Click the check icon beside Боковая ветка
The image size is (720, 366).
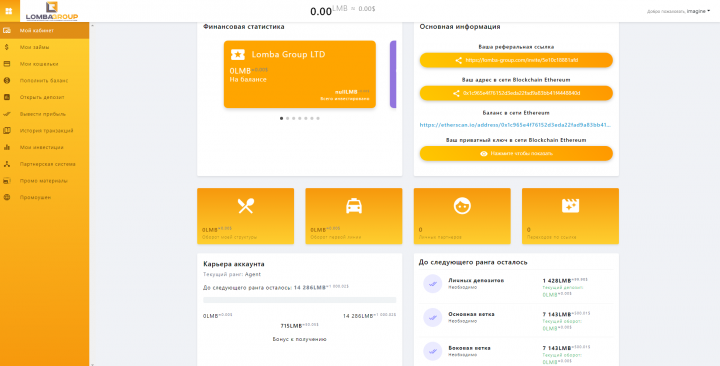(x=433, y=351)
